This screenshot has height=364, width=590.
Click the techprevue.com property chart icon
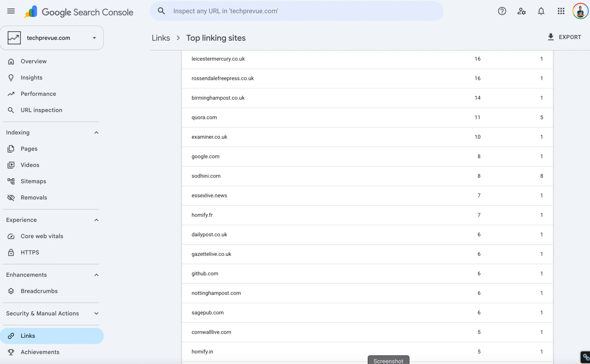click(x=14, y=38)
